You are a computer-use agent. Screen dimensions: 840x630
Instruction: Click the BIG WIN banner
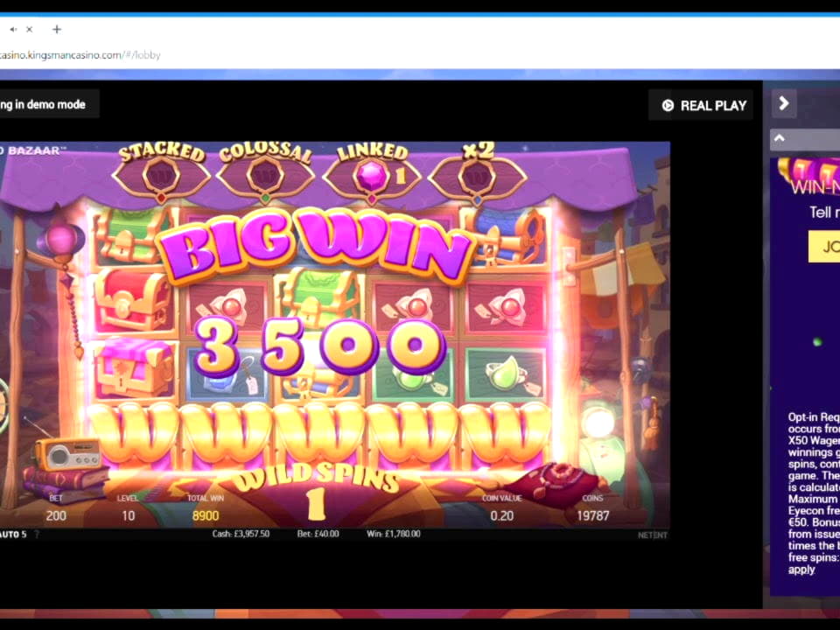pos(316,245)
